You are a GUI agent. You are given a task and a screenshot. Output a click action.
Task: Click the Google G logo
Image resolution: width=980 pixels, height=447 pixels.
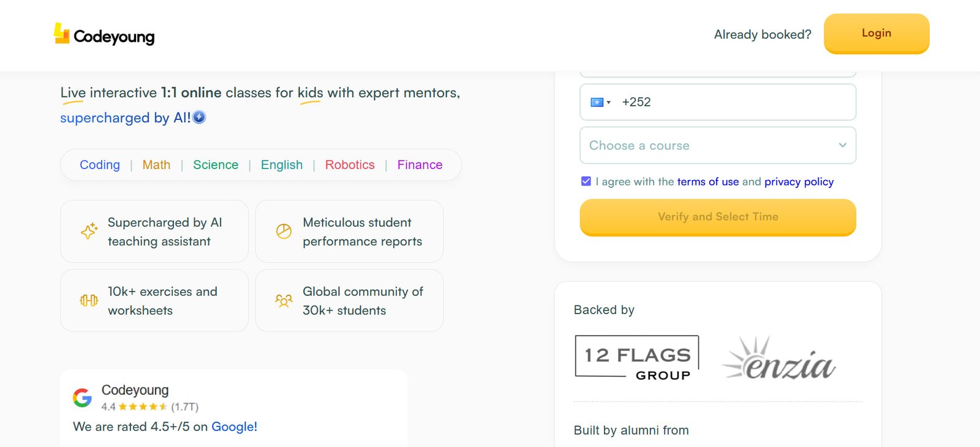tap(83, 397)
